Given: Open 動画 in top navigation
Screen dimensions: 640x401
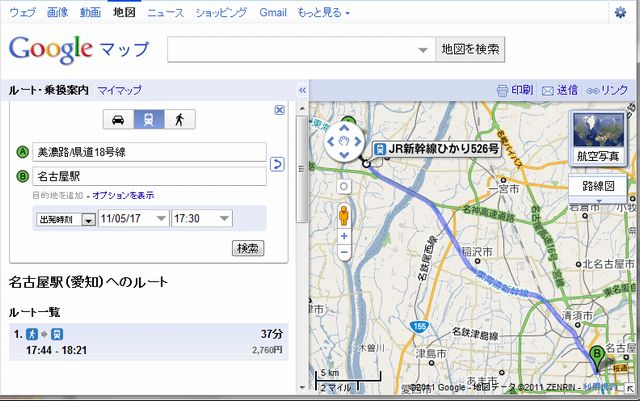Looking at the screenshot, I should tap(90, 13).
